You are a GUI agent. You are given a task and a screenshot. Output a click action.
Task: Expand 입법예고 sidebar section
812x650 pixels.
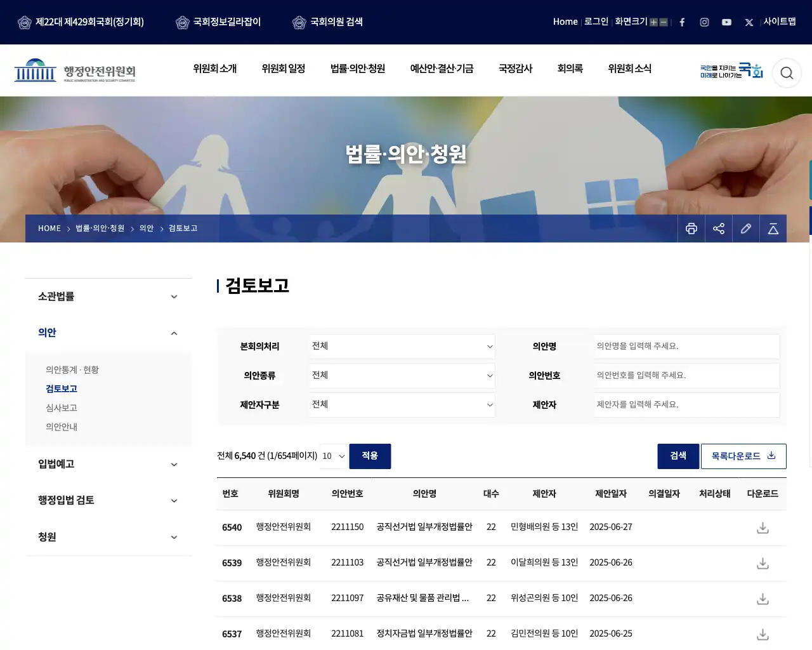pyautogui.click(x=108, y=464)
